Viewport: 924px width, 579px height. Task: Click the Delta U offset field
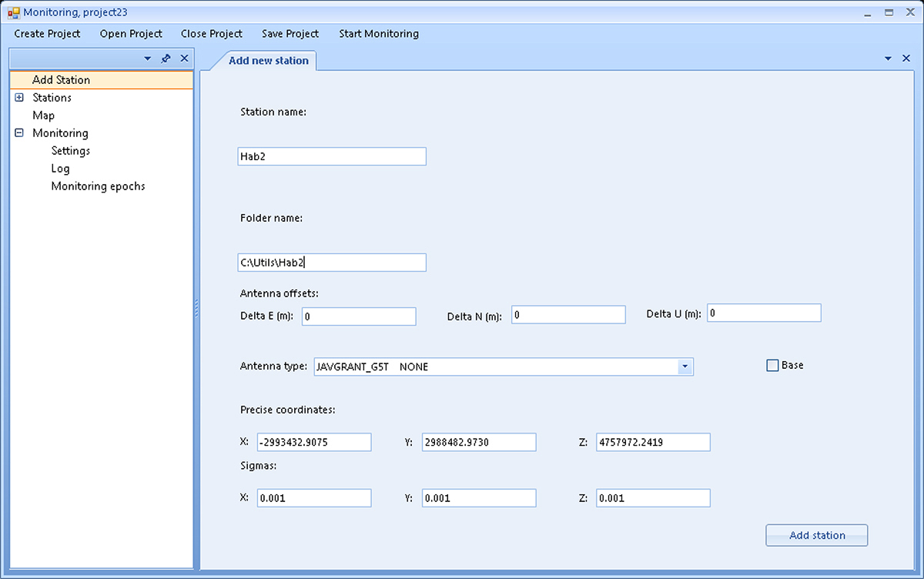point(764,313)
